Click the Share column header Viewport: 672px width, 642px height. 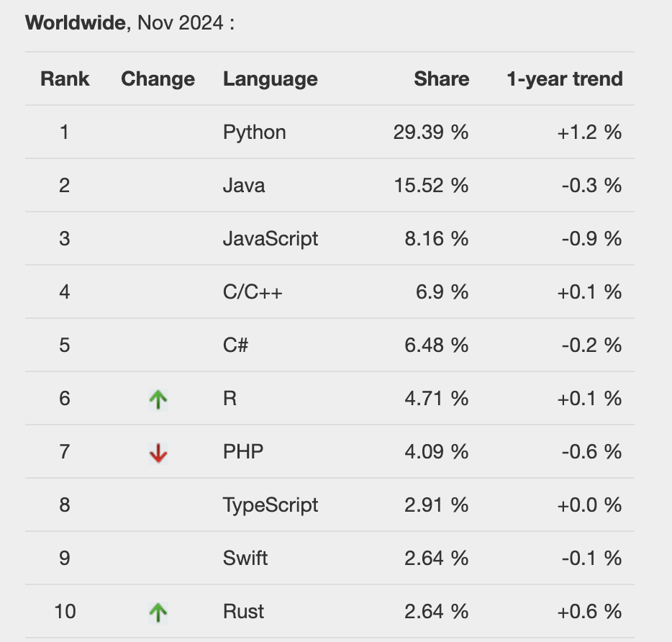[x=441, y=79]
